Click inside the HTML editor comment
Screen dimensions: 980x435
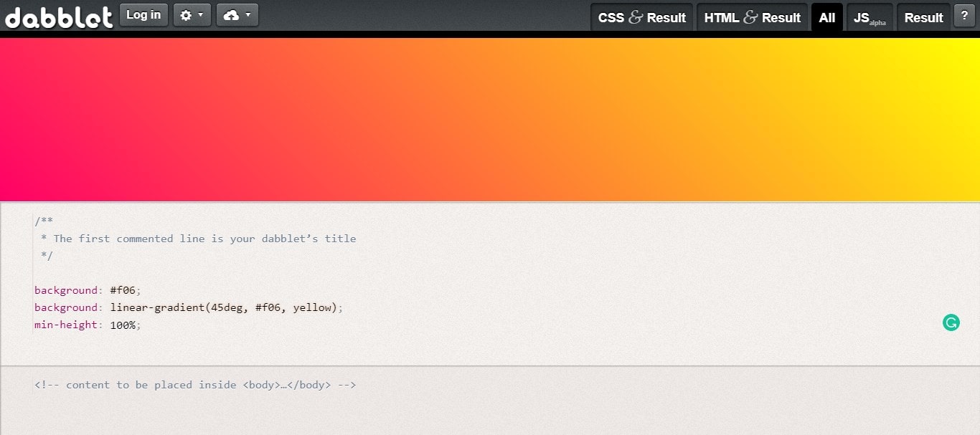194,385
